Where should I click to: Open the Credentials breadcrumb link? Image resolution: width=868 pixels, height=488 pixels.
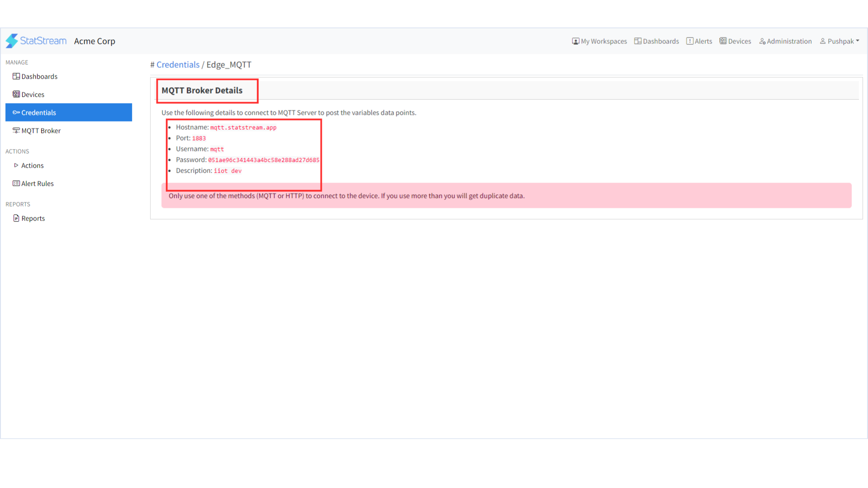(x=178, y=65)
